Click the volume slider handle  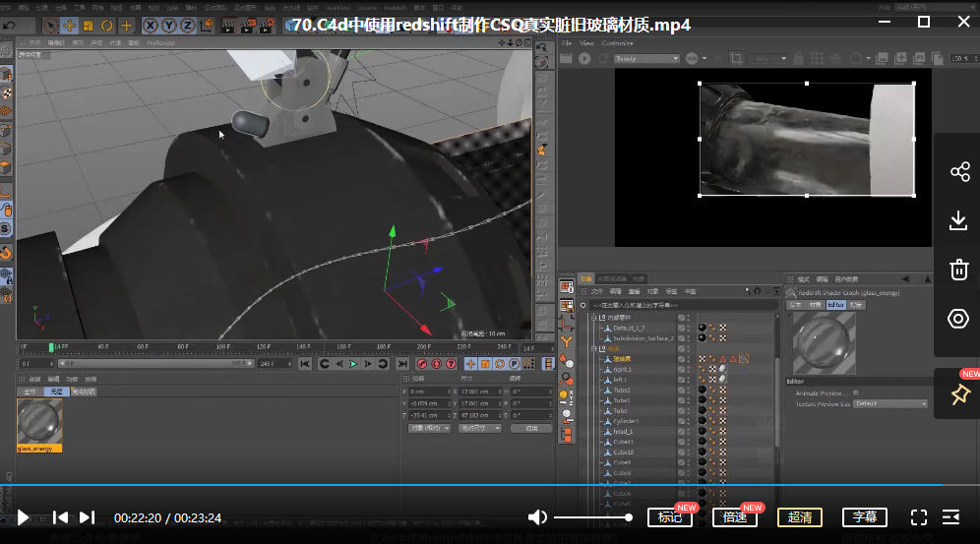tap(629, 517)
